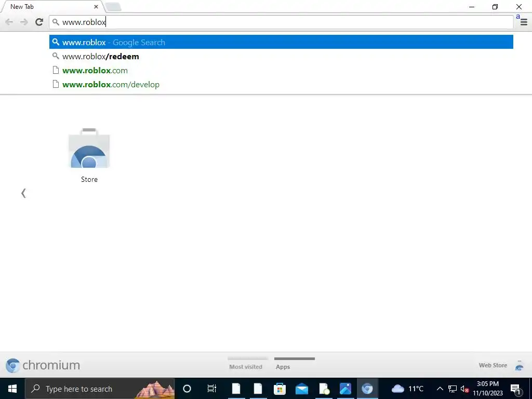Open the network status tray icon
The height and width of the screenshot is (399, 532).
[x=453, y=389]
